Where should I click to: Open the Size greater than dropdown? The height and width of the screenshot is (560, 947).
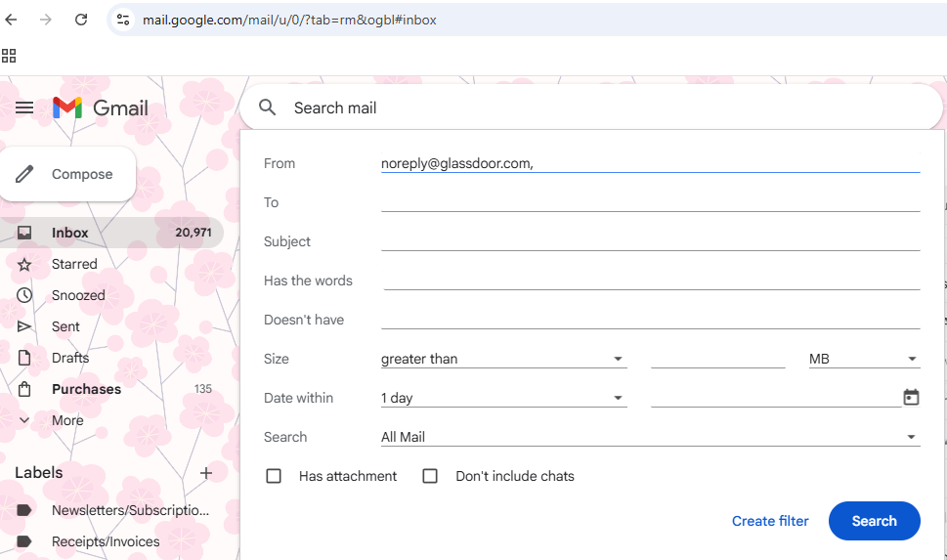503,359
